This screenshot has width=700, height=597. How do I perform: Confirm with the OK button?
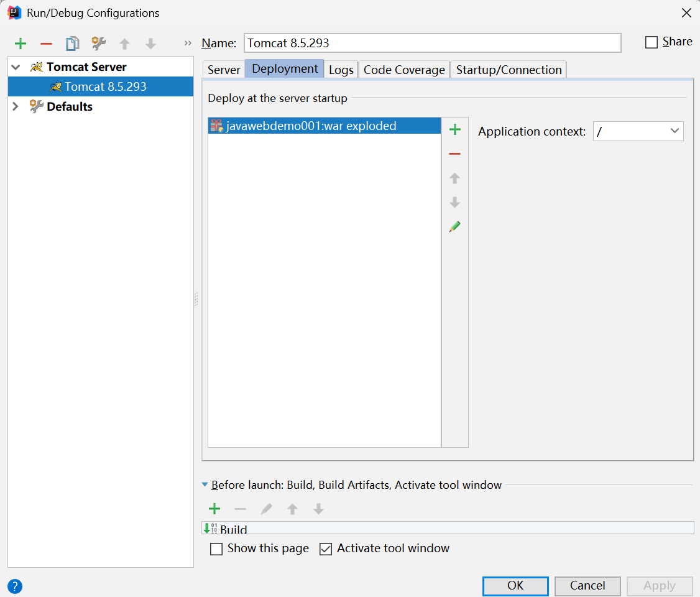click(515, 586)
